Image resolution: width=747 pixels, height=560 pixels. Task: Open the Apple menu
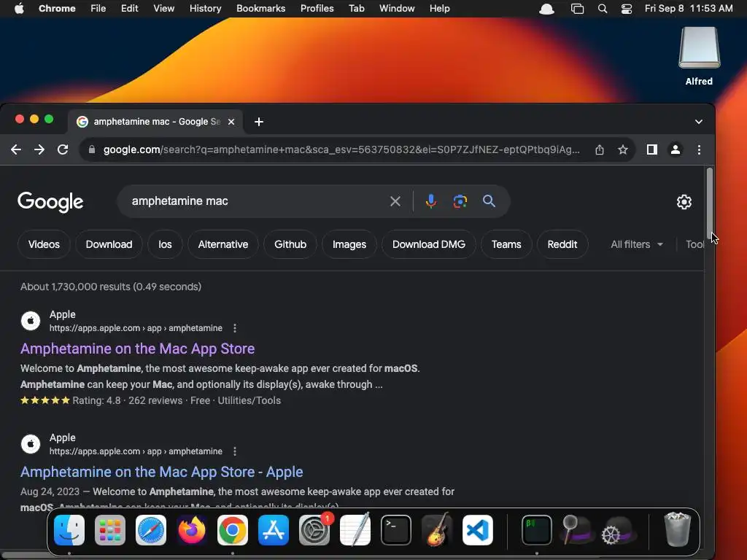tap(19, 8)
